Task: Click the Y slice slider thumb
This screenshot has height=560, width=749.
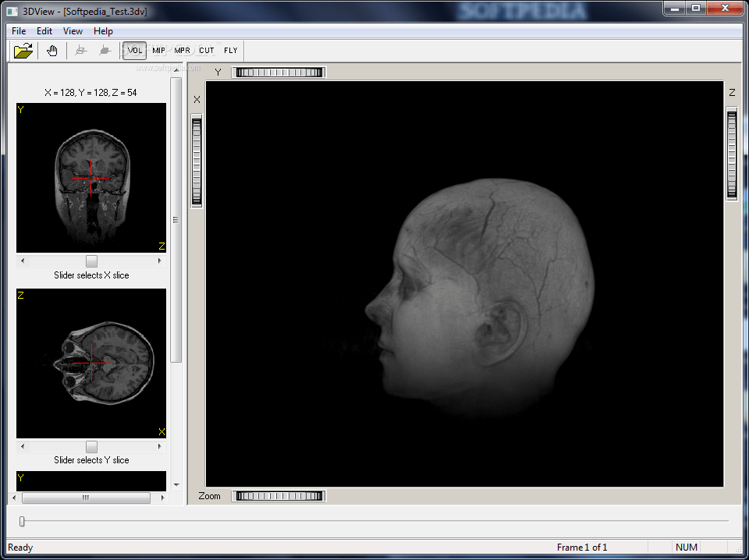Action: (x=91, y=447)
